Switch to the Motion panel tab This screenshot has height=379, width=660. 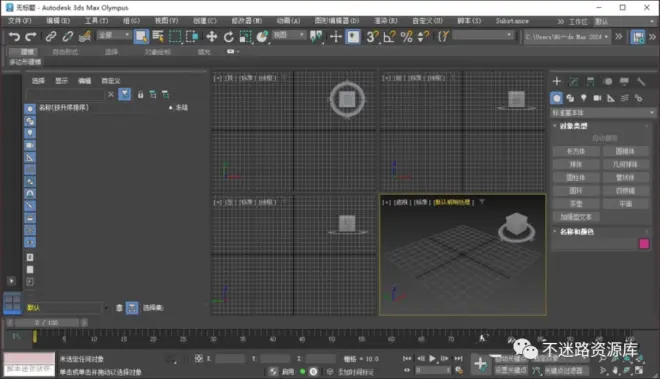[x=607, y=81]
